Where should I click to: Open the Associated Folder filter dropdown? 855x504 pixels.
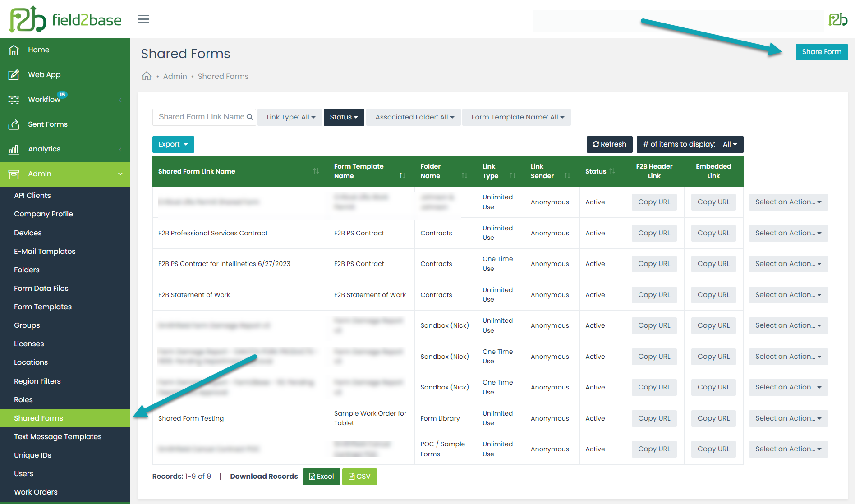(x=414, y=117)
